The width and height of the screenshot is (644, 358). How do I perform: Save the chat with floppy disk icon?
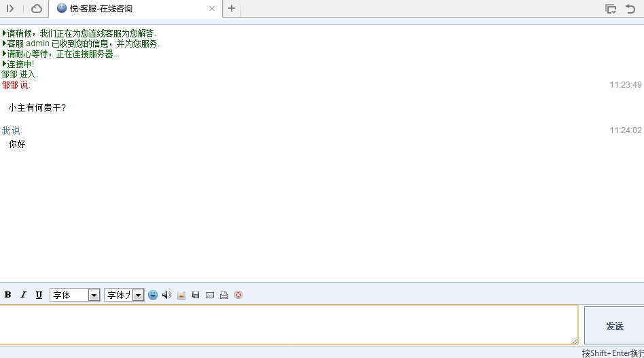click(196, 295)
